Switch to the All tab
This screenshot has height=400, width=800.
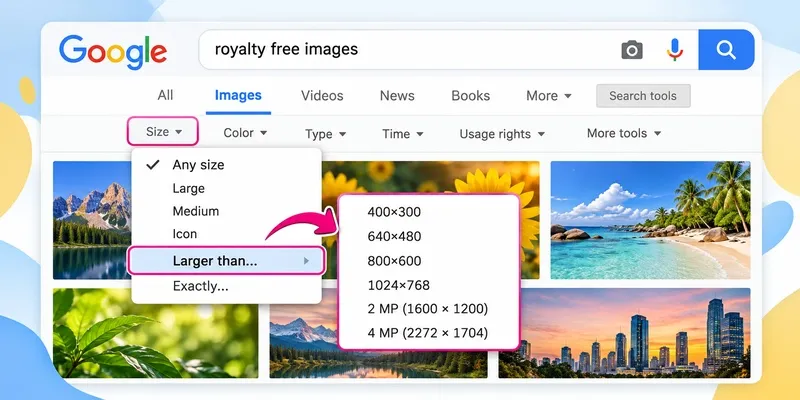[165, 95]
